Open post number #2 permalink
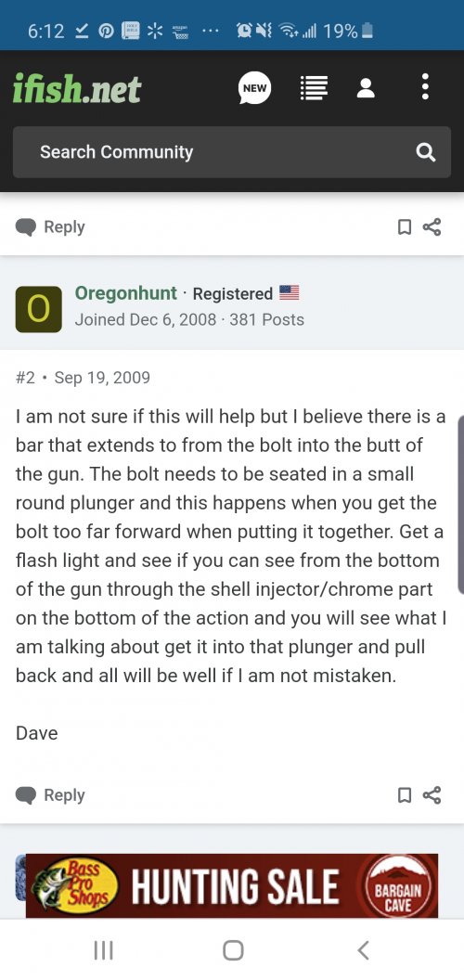This screenshot has height=980, width=464. click(25, 378)
